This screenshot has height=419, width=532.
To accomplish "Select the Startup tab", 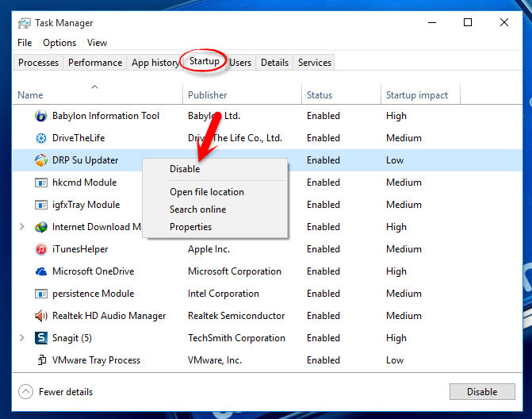I will 205,61.
